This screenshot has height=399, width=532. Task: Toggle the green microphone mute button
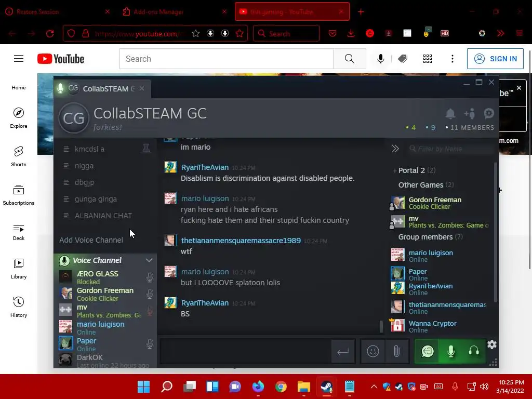[x=451, y=351]
